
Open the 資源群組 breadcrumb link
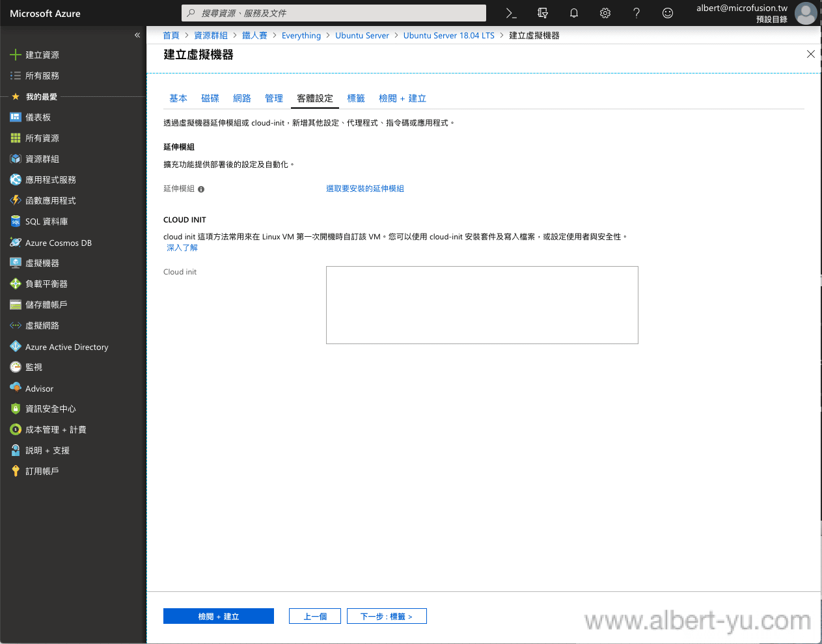(x=211, y=36)
